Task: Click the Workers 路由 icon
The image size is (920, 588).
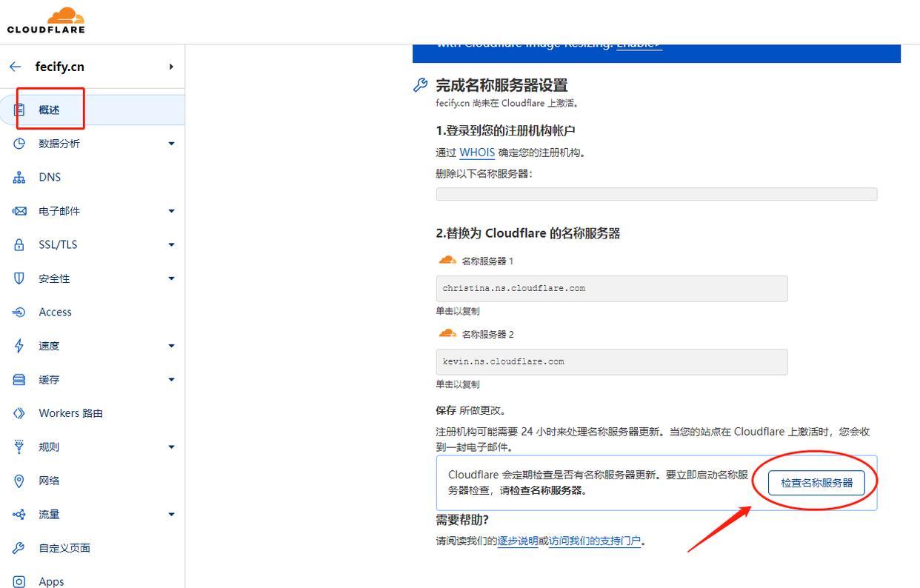Action: click(x=19, y=413)
